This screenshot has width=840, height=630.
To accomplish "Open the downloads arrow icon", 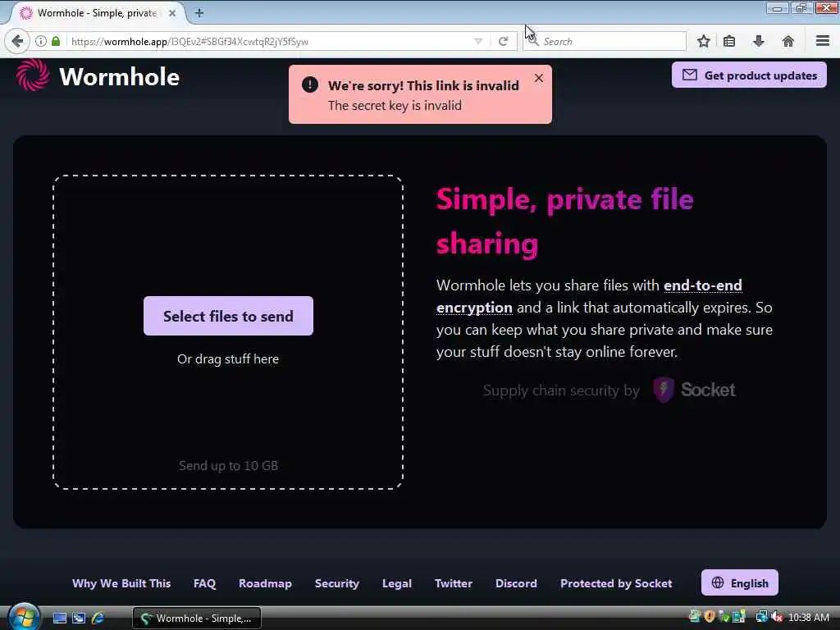I will (759, 41).
